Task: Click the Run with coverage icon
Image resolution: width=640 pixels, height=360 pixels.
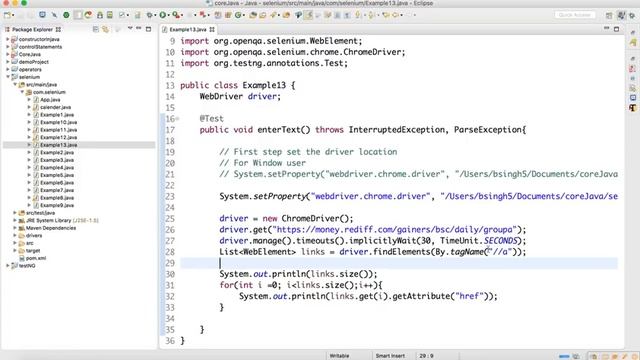Action: coord(176,15)
